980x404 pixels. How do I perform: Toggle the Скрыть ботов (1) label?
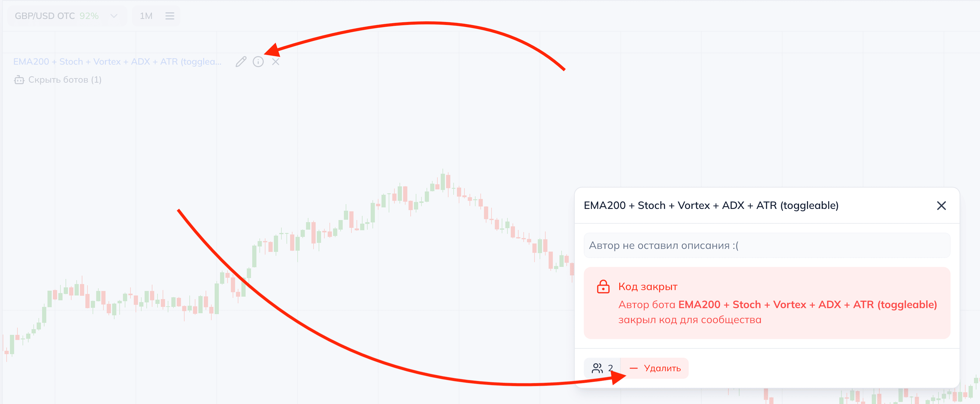65,80
